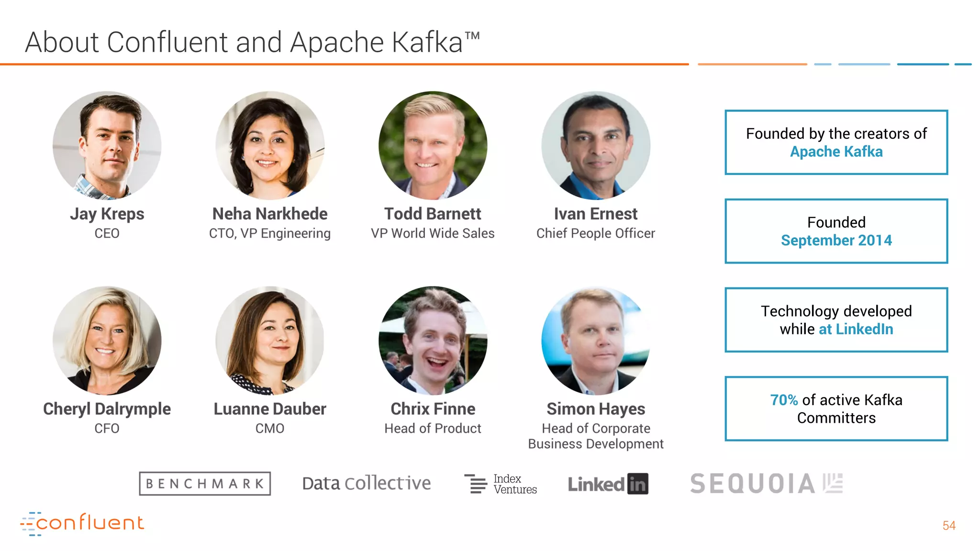The width and height of the screenshot is (980, 551).
Task: Click Jay Kreps' portrait photo
Action: [107, 145]
